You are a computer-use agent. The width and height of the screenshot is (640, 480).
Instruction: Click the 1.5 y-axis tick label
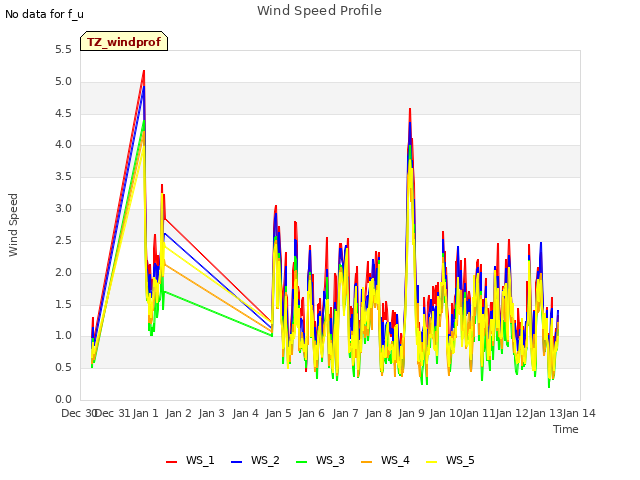63,304
